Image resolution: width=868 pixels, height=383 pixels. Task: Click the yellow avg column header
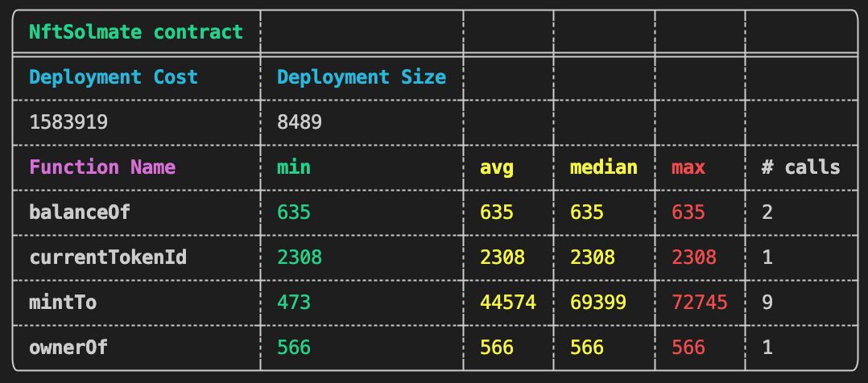(497, 167)
